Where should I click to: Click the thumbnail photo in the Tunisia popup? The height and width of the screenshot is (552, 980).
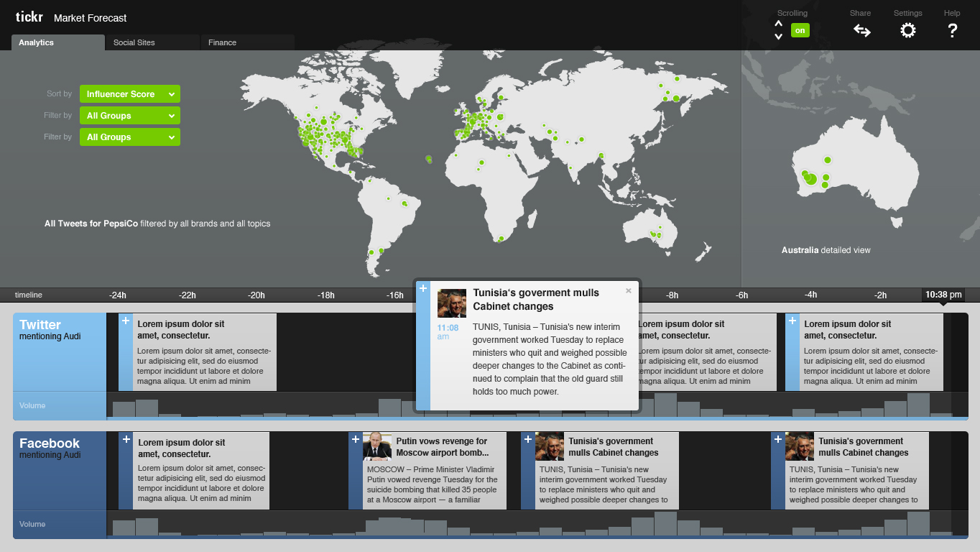click(452, 303)
